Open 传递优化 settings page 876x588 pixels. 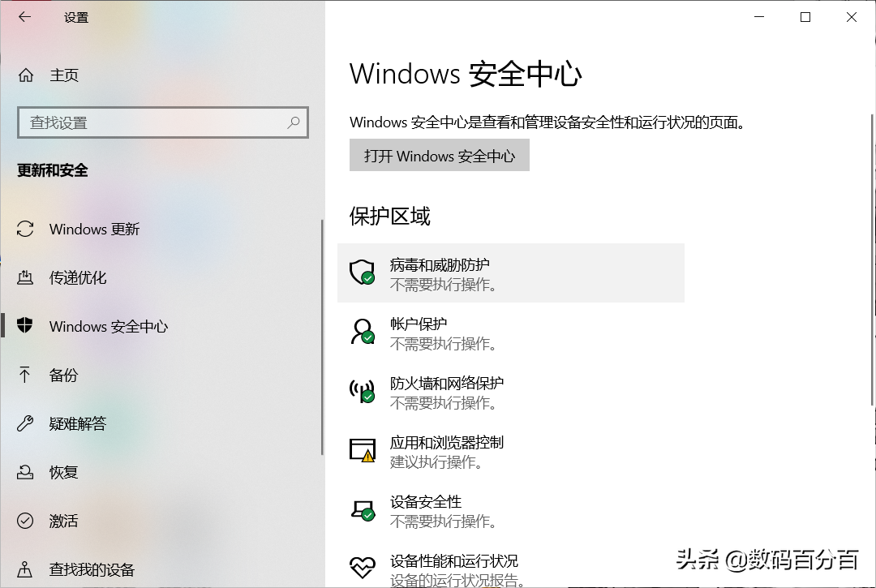pos(78,278)
